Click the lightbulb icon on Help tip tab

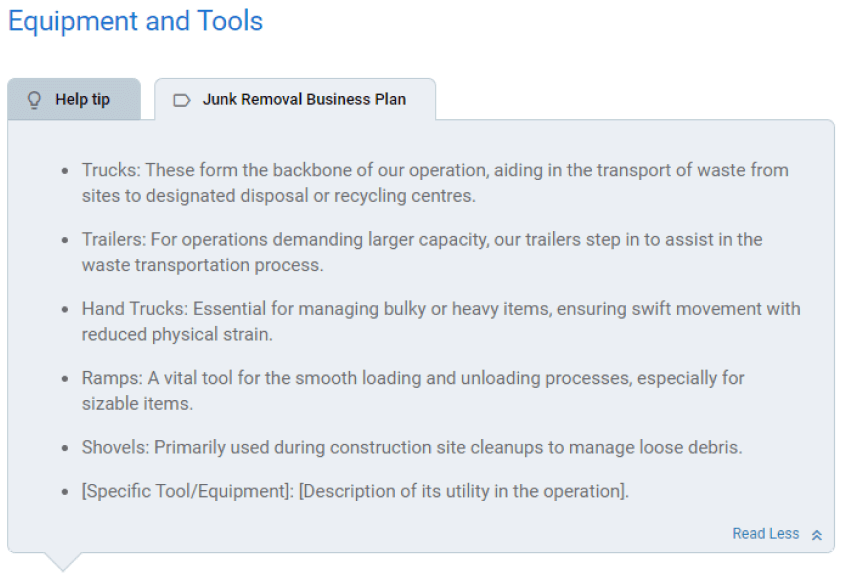(34, 100)
